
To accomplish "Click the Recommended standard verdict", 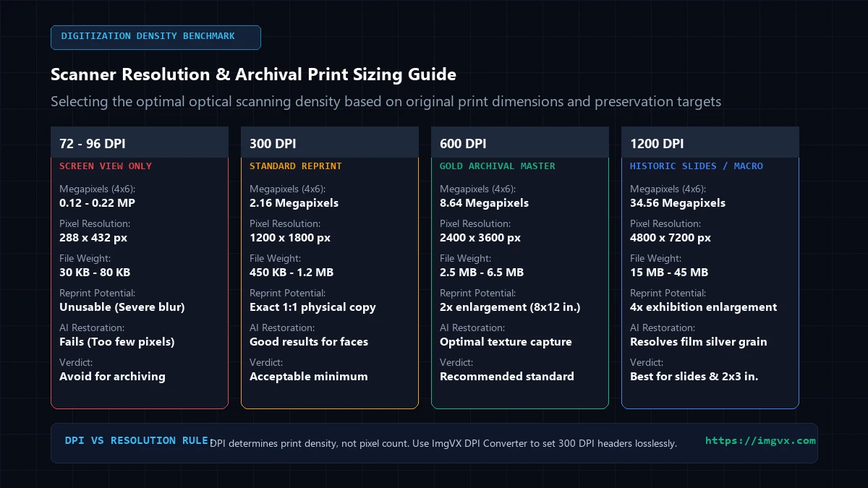I will (507, 377).
